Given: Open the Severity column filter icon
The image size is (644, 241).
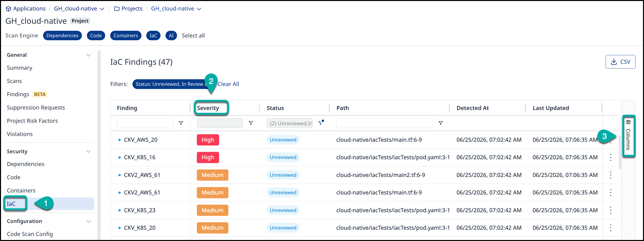Looking at the screenshot, I should coord(251,123).
